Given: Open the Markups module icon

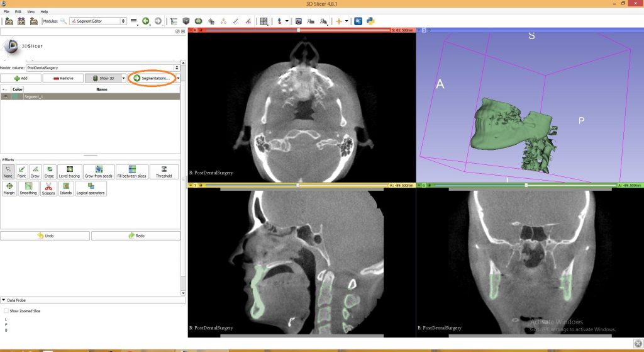Looking at the screenshot, I should (x=223, y=21).
